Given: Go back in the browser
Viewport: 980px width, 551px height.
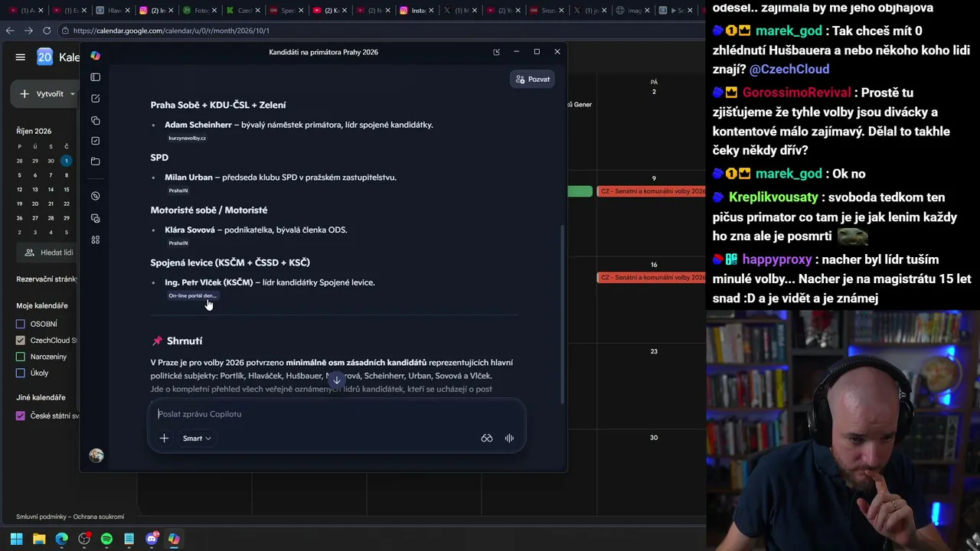Looking at the screenshot, I should point(10,31).
